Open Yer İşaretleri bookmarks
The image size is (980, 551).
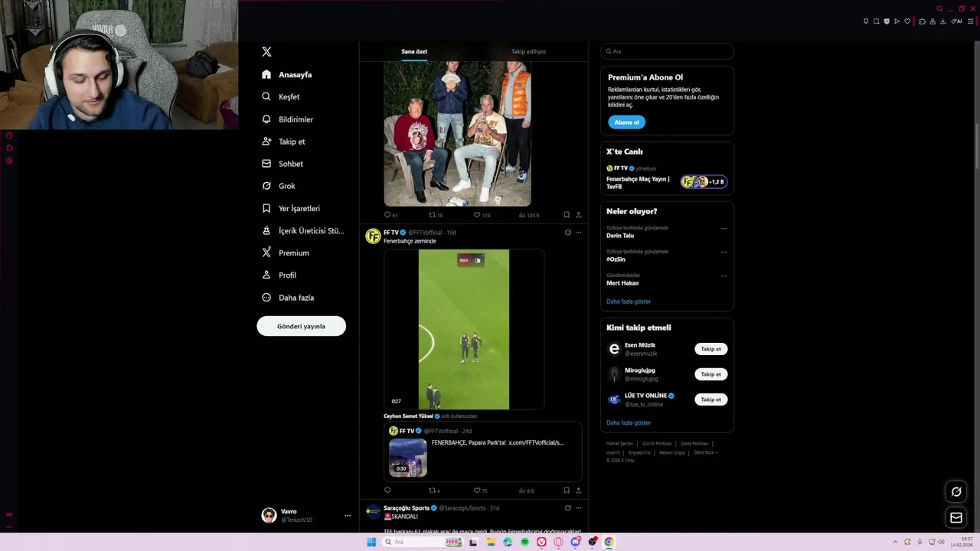click(x=291, y=208)
